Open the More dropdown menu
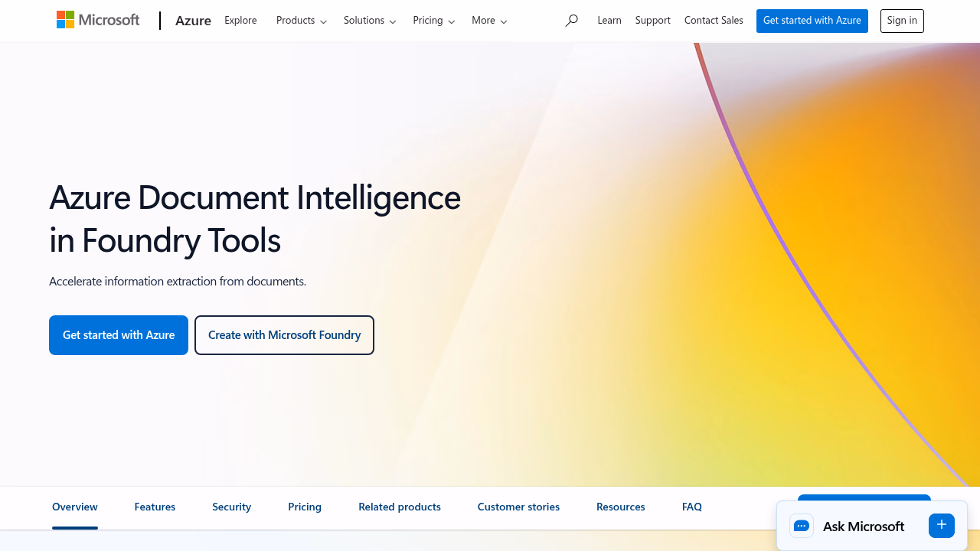This screenshot has height=551, width=980. 489,21
